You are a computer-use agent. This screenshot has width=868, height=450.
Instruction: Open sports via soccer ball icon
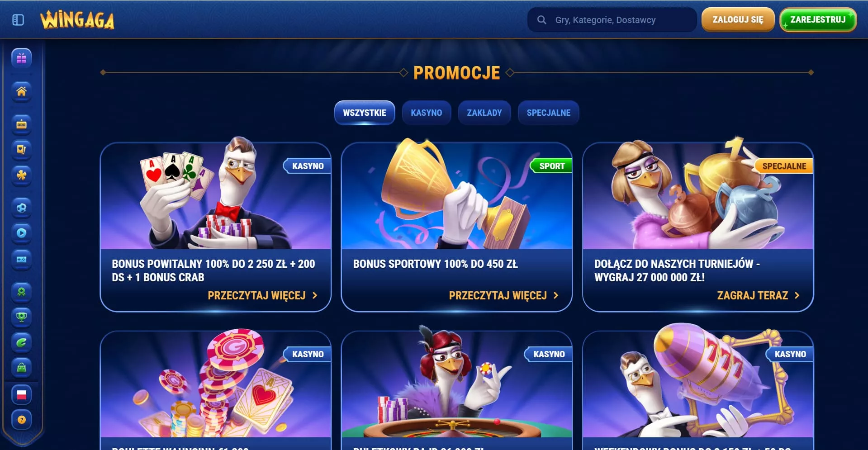[21, 208]
